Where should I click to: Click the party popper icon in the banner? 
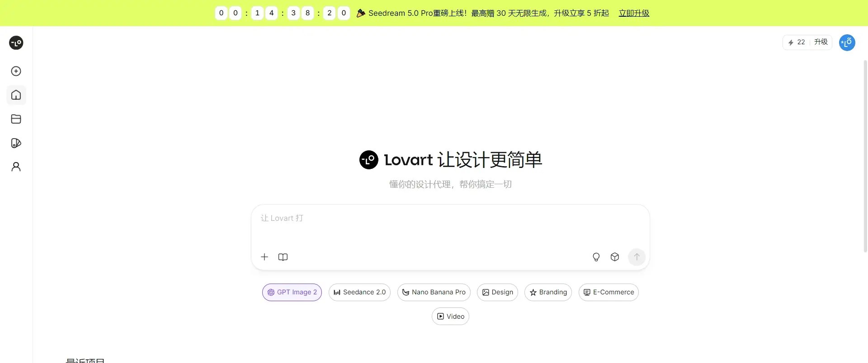coord(361,13)
